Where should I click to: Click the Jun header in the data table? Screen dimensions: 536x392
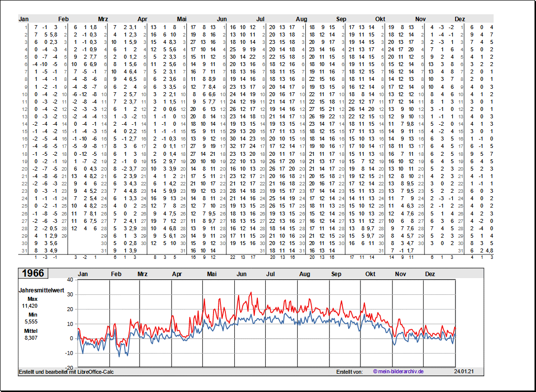click(222, 19)
